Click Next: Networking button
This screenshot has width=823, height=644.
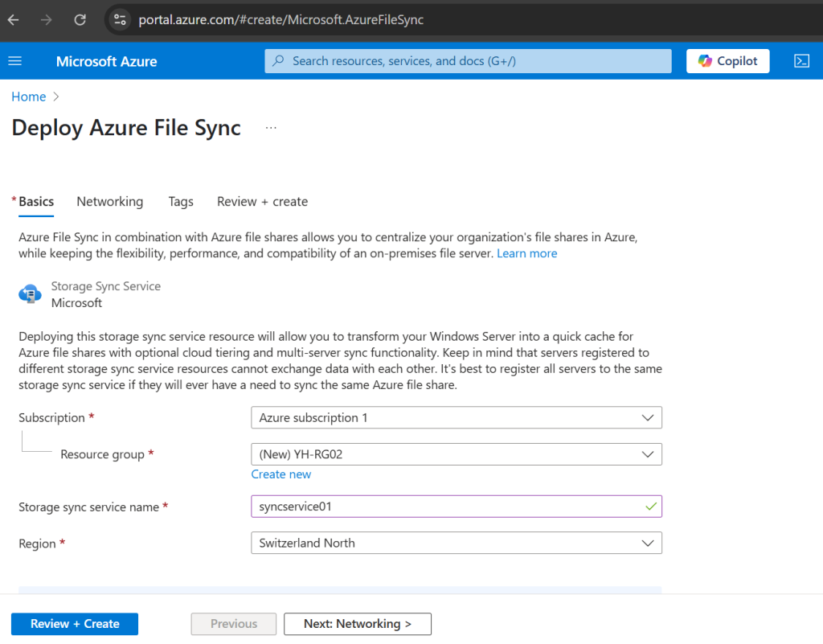tap(358, 624)
